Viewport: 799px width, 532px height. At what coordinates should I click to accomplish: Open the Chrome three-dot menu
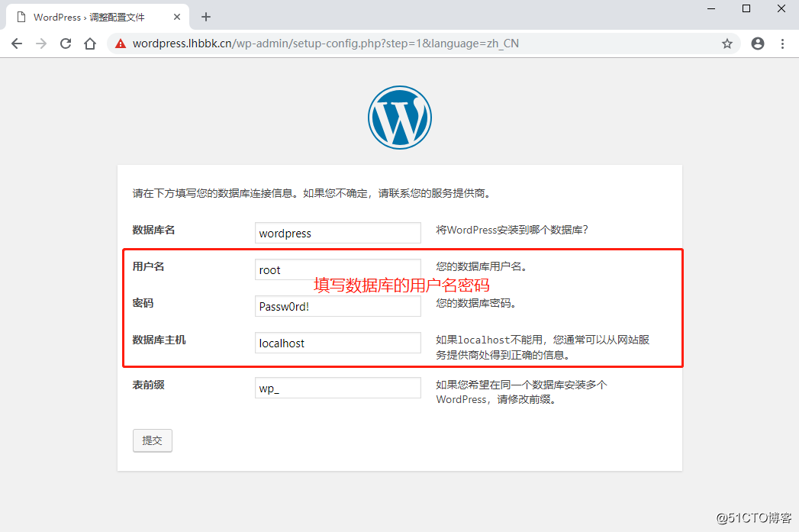point(783,44)
